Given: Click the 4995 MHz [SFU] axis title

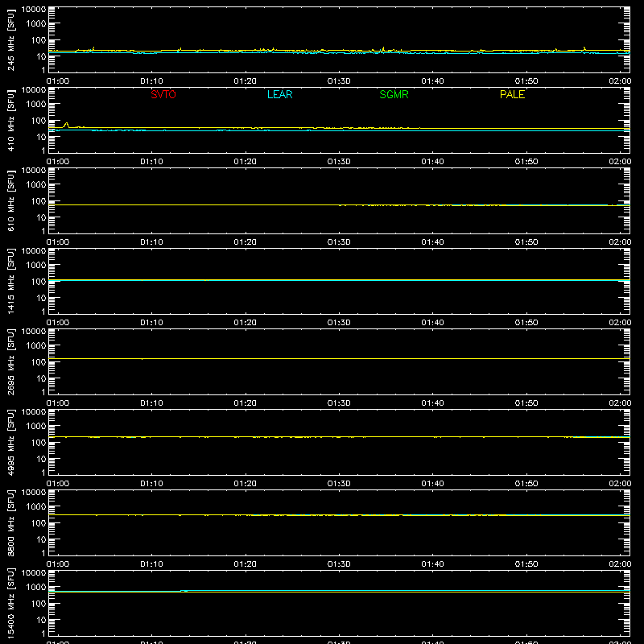Looking at the screenshot, I should pos(10,442).
